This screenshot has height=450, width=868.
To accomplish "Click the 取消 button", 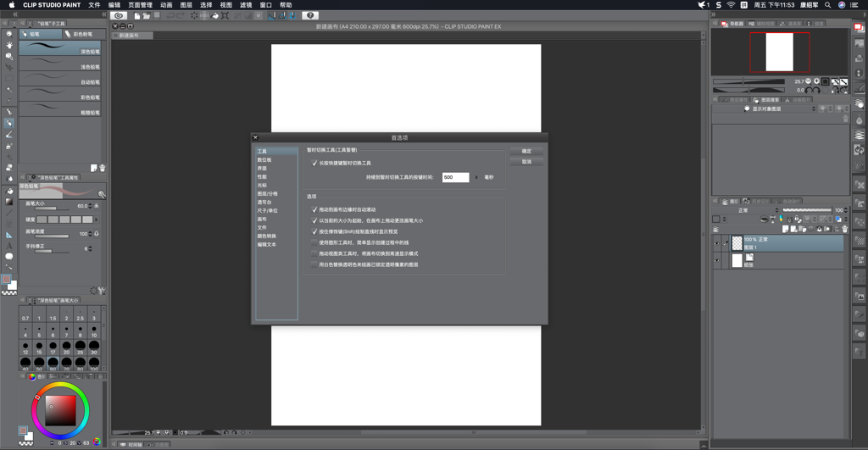I will click(x=526, y=162).
